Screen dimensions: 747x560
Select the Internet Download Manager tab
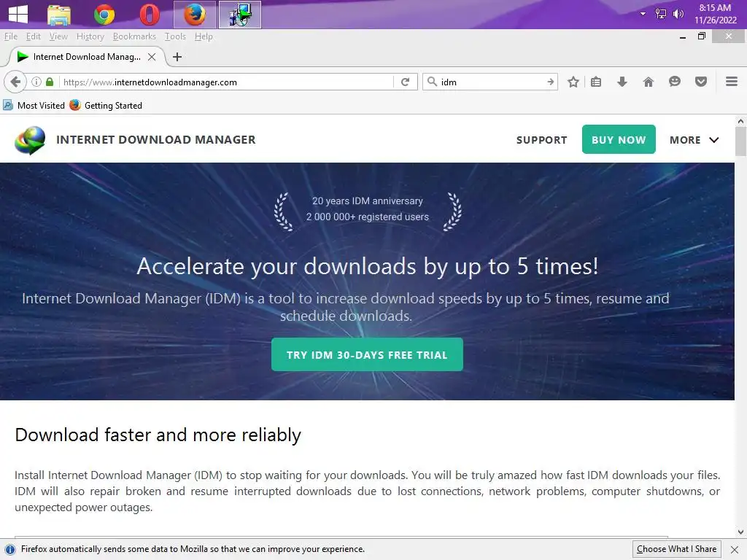point(86,57)
